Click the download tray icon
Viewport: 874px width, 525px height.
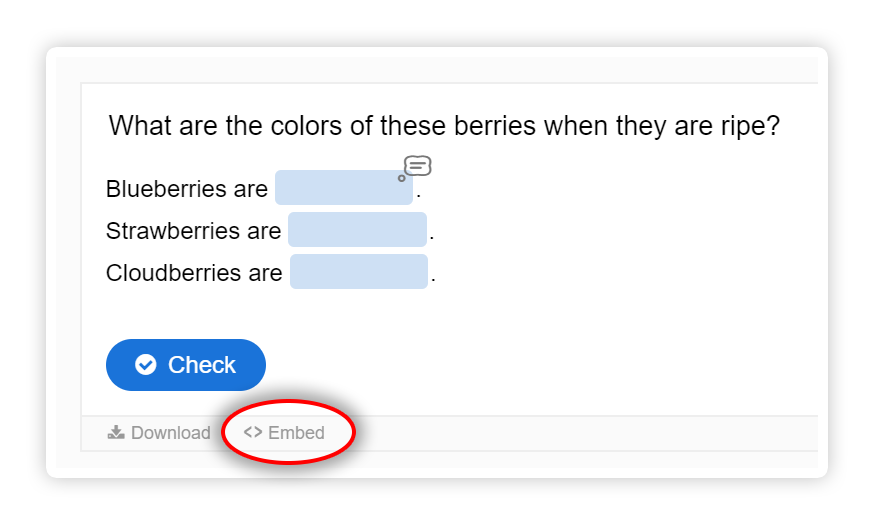(116, 432)
